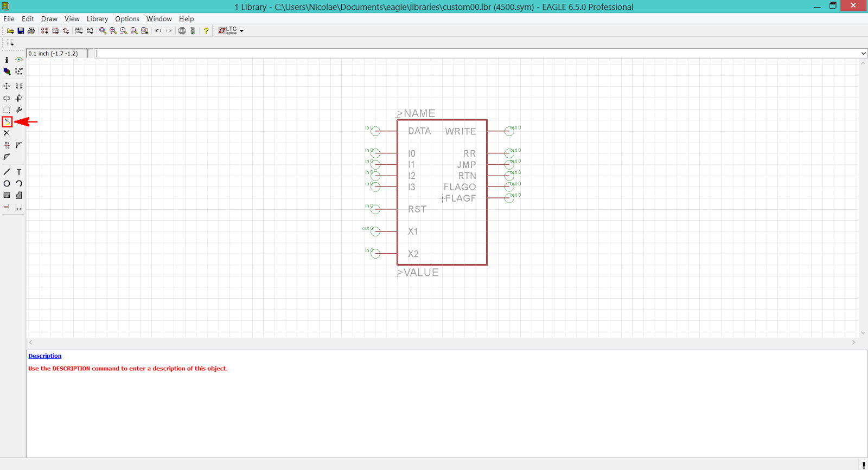The image size is (868, 470).
Task: Open the Draw menu
Action: [x=49, y=19]
